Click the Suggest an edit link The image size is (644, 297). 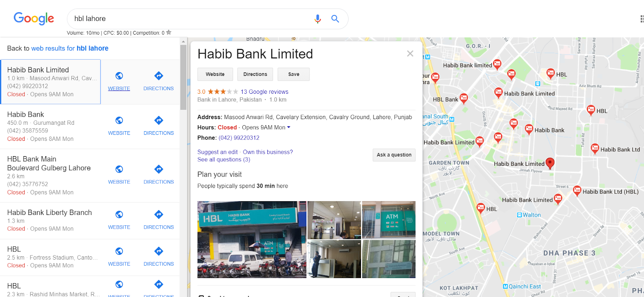[217, 152]
